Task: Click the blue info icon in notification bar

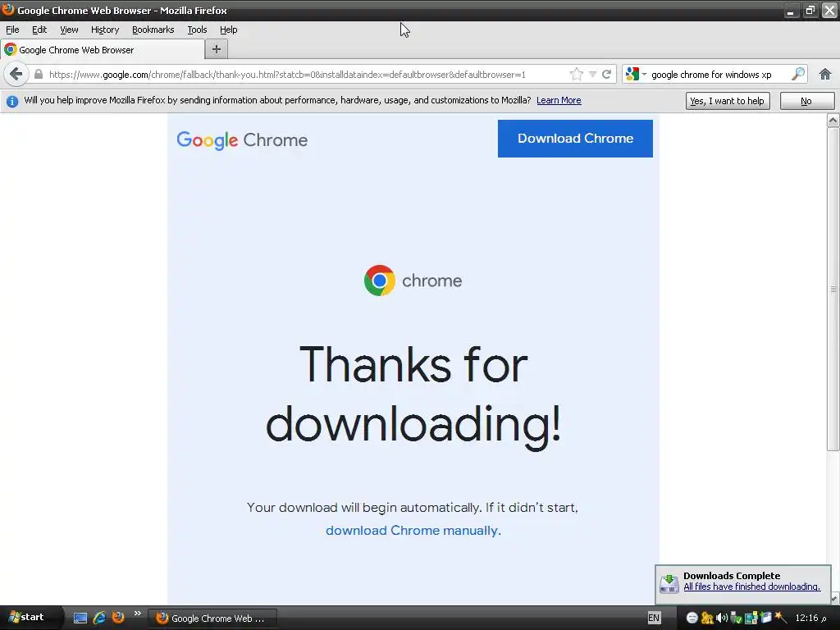Action: coord(11,101)
